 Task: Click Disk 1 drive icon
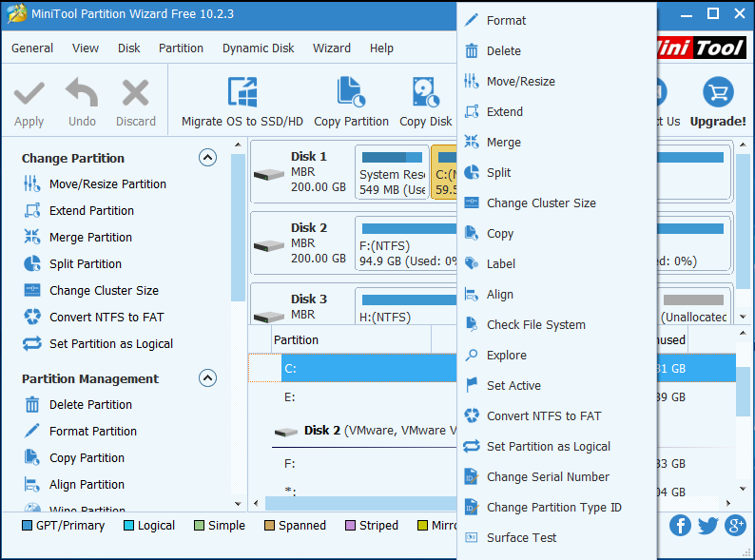[x=269, y=174]
